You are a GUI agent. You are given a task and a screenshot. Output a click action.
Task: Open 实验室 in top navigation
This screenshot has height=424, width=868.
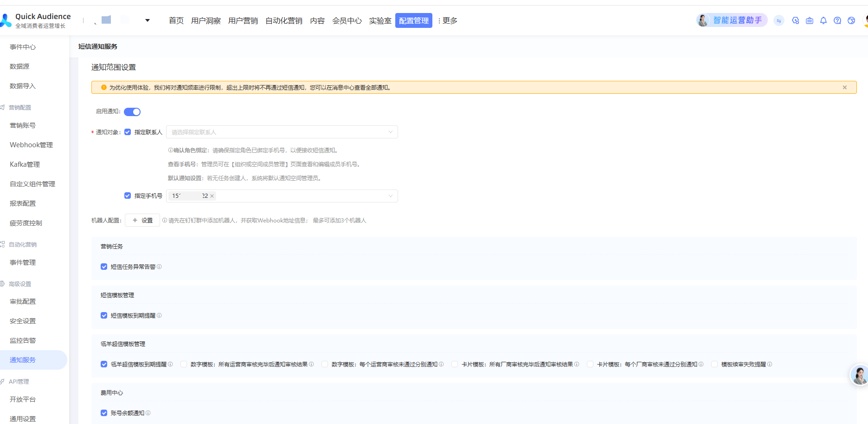380,20
